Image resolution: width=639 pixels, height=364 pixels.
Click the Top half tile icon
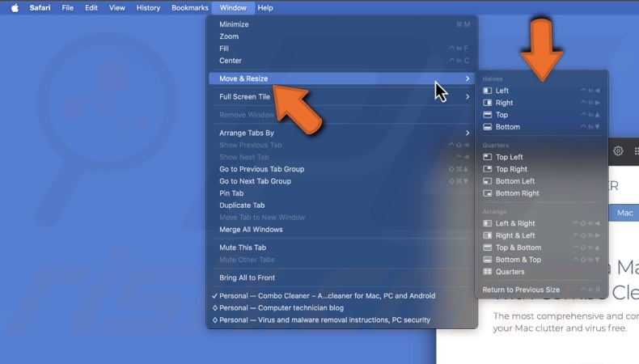[x=488, y=115]
